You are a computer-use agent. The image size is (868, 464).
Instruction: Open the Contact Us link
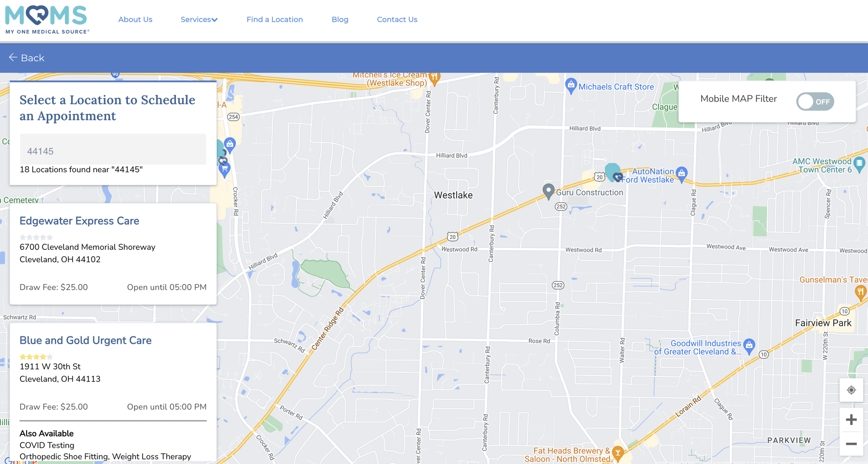point(397,19)
